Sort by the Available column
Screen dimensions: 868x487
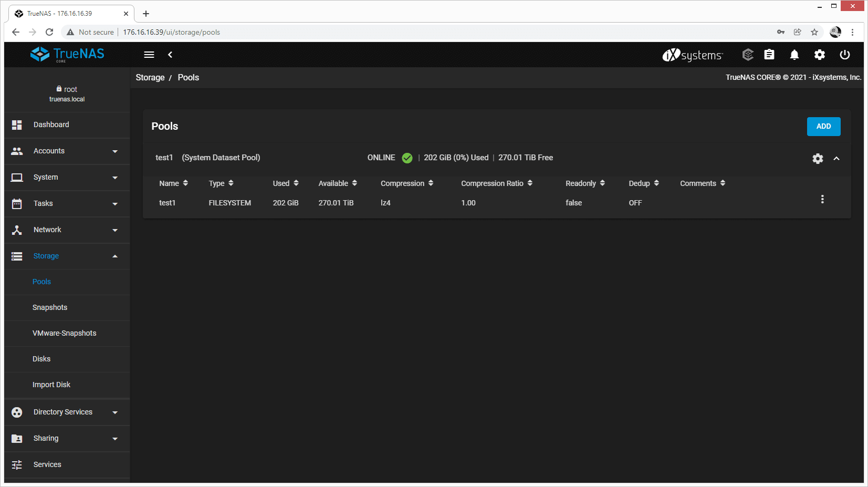pyautogui.click(x=338, y=183)
